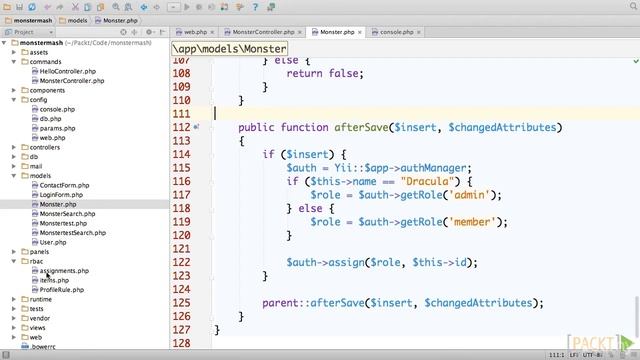Click the Undo arrow icon
This screenshot has height=360, width=640.
(x=47, y=7)
